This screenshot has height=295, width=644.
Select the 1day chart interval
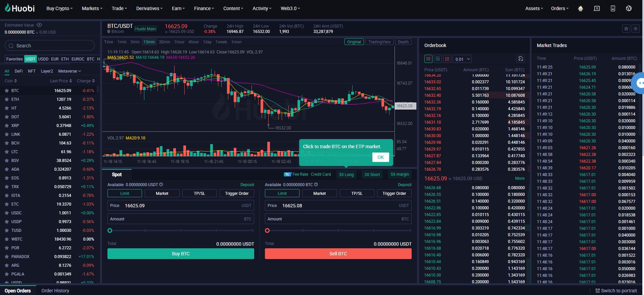[207, 42]
